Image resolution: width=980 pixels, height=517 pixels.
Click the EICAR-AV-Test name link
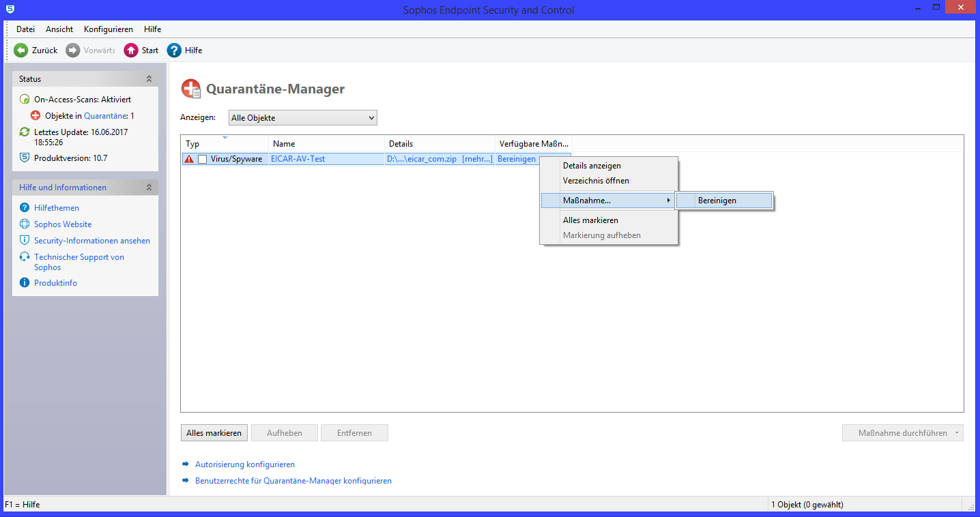pos(298,159)
